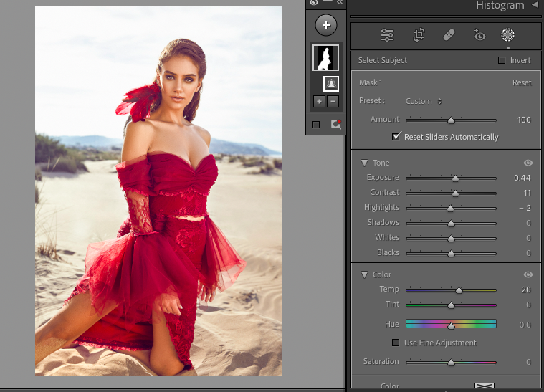
Task: Enable Use Fine Adjustment checkbox
Action: tap(396, 343)
